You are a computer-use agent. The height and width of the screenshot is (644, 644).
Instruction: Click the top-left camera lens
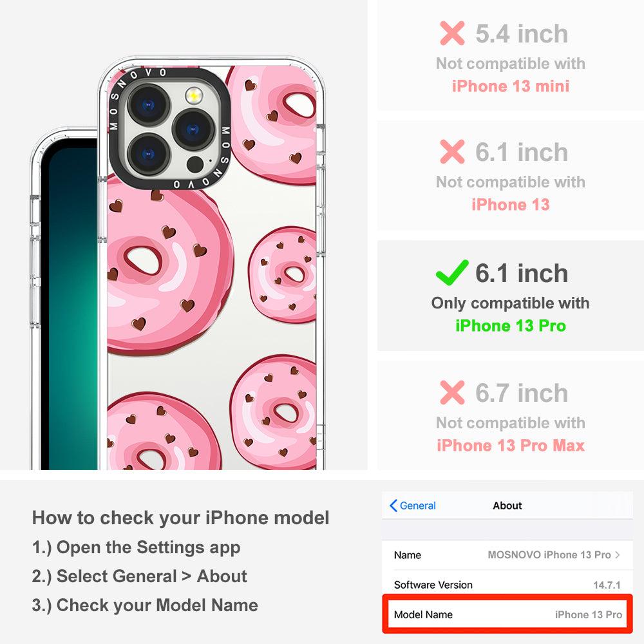149,106
